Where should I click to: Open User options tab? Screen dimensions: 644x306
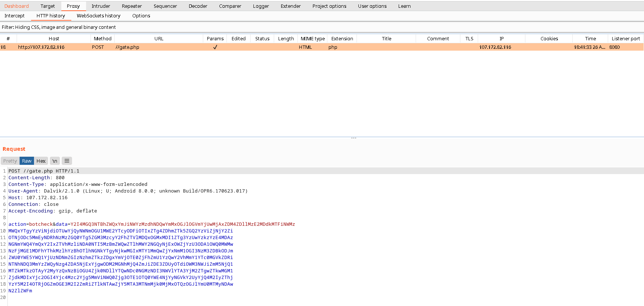(x=372, y=6)
